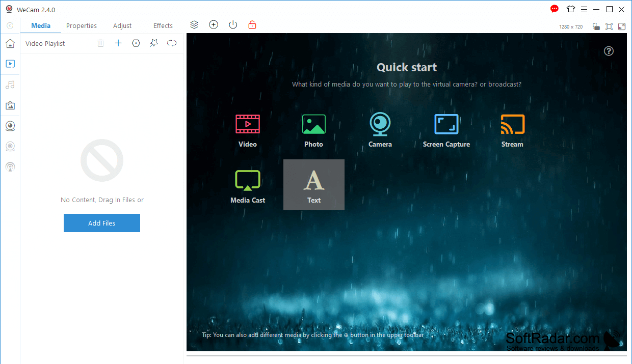Select the Text media tile
This screenshot has height=364, width=632.
pyautogui.click(x=314, y=185)
